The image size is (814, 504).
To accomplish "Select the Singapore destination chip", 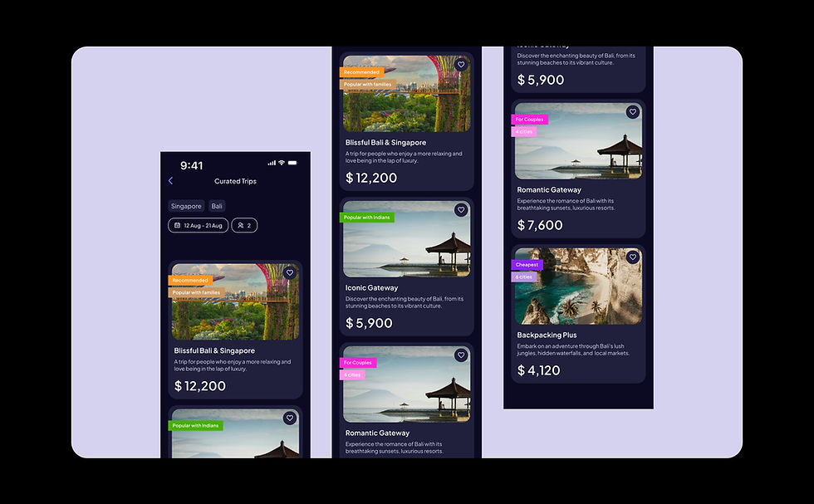I will 186,206.
